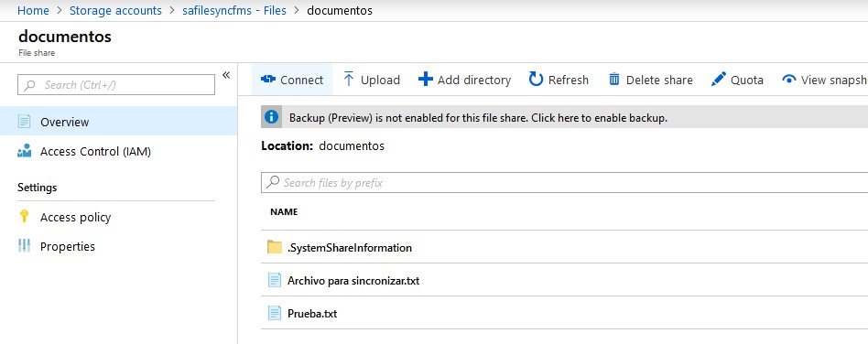The image size is (868, 344).
Task: Click the Connect plug icon
Action: [268, 80]
